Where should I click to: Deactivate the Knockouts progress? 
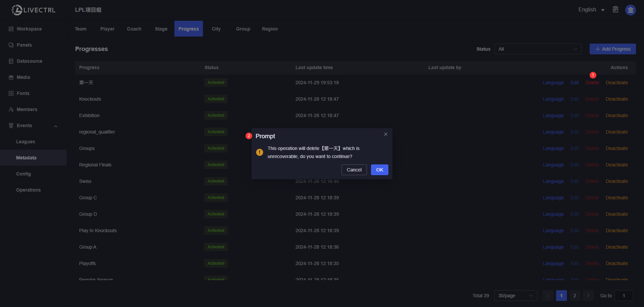(x=616, y=99)
